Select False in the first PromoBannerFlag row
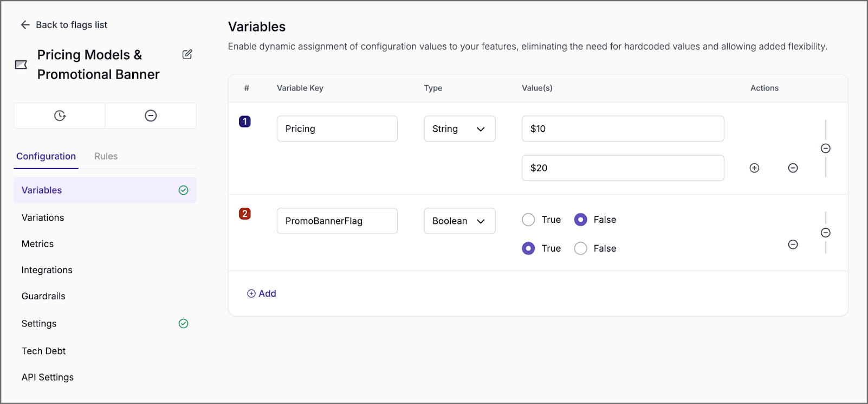Image resolution: width=868 pixels, height=404 pixels. (580, 220)
